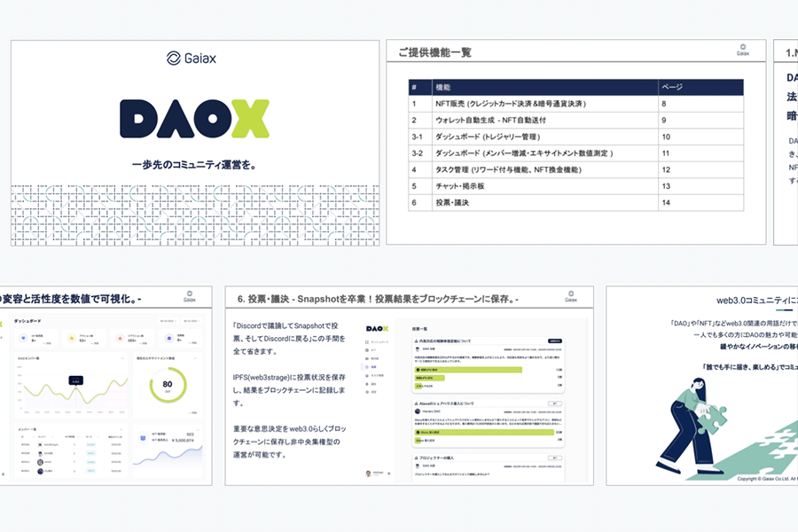798x532 pixels.
Task: Open the more menu on engagement gauge card
Action: coord(196,358)
